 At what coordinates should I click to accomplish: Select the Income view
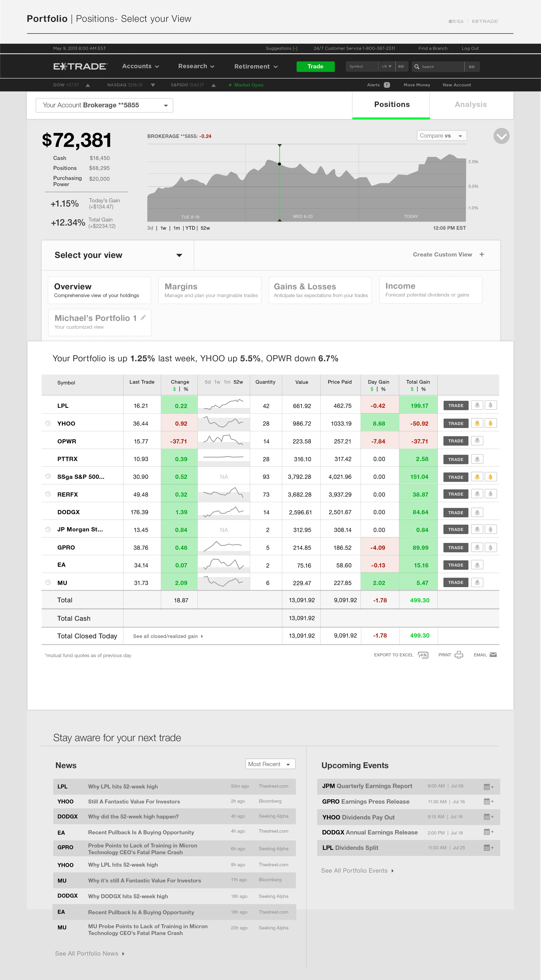tap(431, 290)
